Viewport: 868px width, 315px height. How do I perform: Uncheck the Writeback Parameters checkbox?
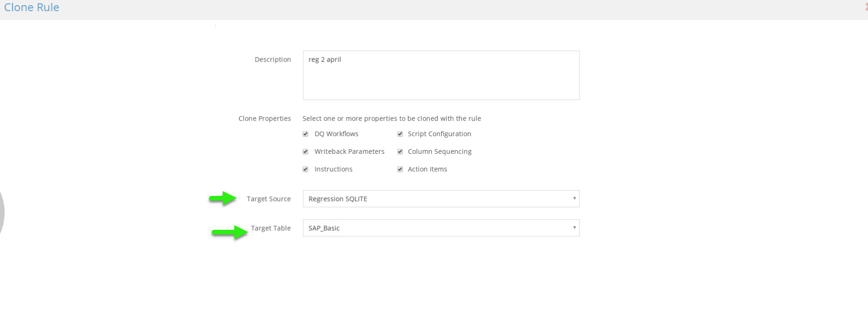tap(305, 151)
